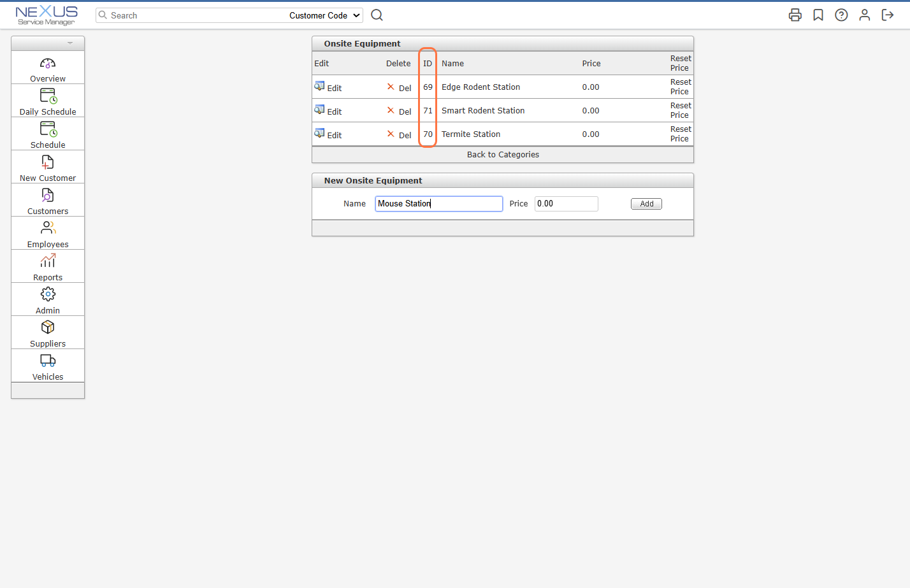Click the Name column header
The height and width of the screenshot is (588, 910).
452,64
